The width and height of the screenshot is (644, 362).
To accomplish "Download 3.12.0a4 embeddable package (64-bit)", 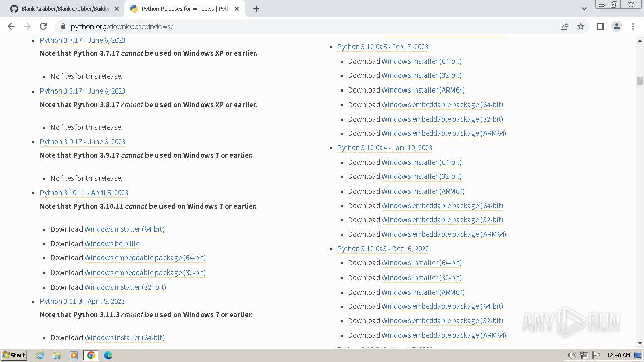I will (442, 206).
